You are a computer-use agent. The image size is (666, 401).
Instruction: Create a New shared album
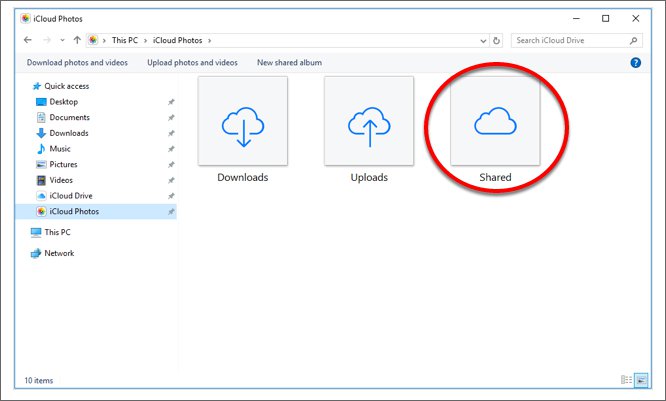[289, 62]
